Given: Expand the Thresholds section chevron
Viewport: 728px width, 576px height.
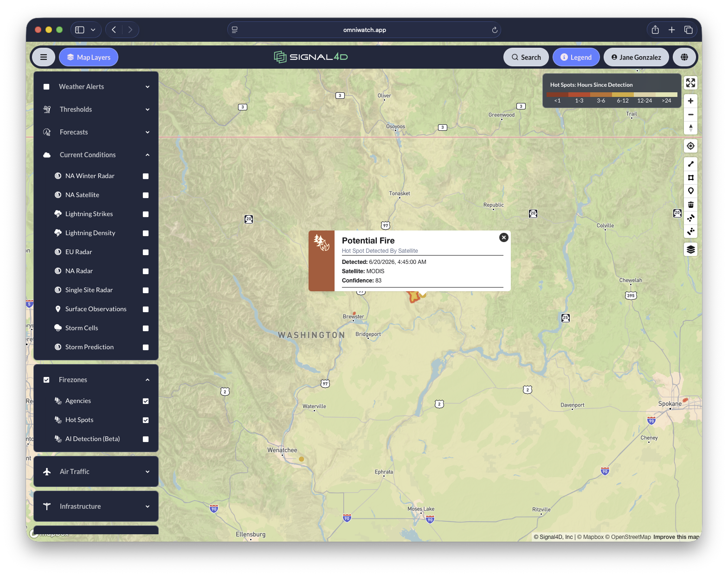Looking at the screenshot, I should tap(148, 109).
